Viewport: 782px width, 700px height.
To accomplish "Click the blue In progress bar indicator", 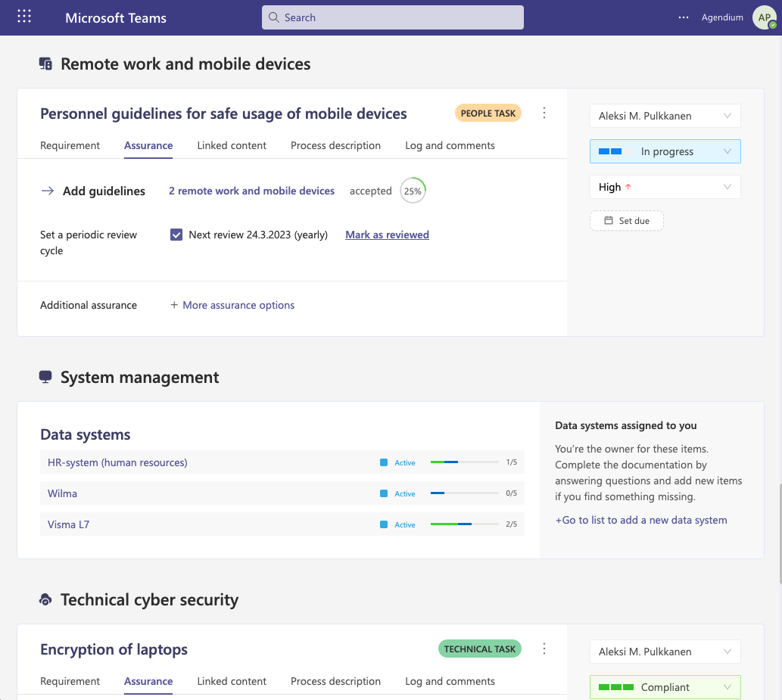I will [616, 151].
